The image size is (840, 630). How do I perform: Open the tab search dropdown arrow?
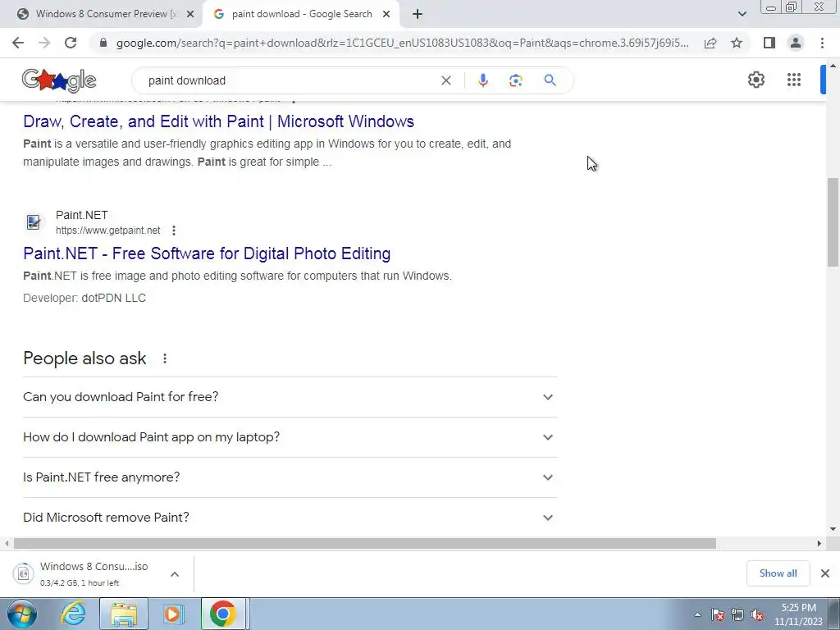(742, 14)
